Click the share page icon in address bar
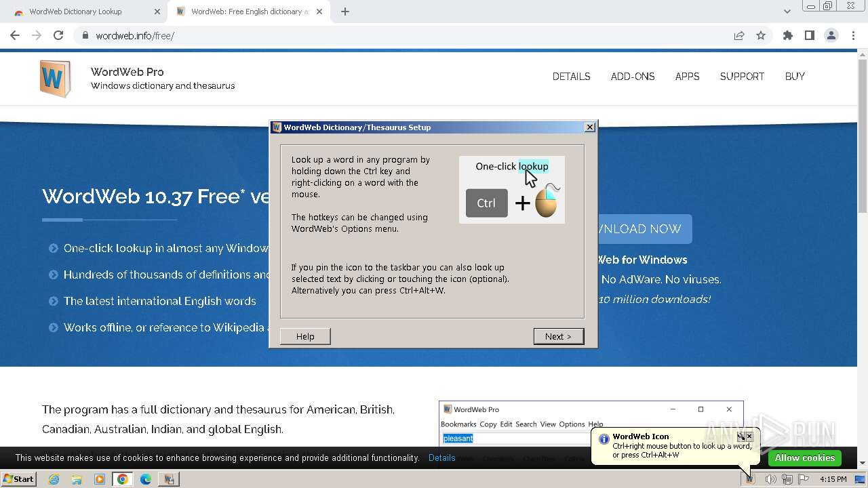 (739, 35)
